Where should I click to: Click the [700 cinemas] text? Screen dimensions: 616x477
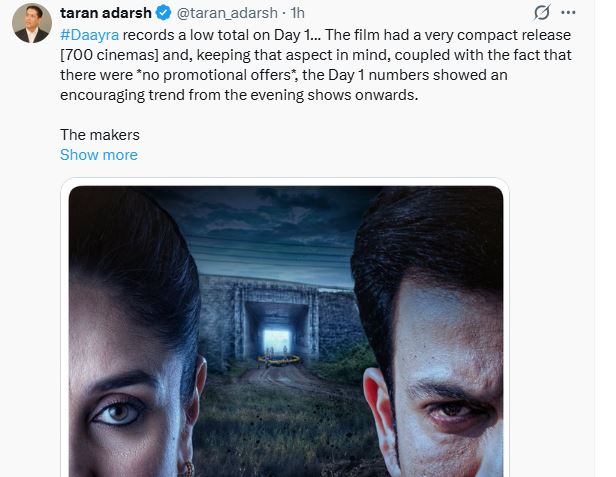pos(109,55)
